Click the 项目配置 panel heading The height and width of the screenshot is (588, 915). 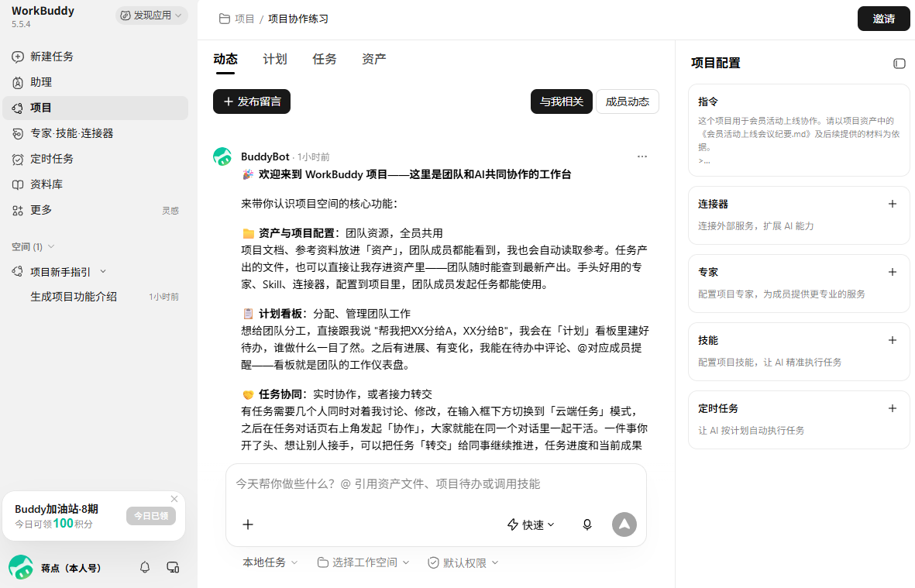coord(715,63)
